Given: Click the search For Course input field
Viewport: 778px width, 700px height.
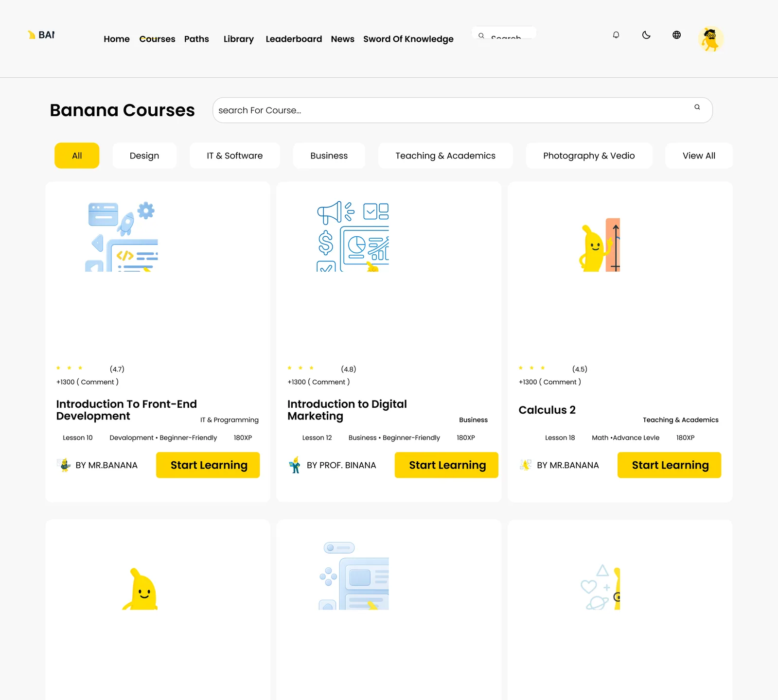Looking at the screenshot, I should pyautogui.click(x=462, y=110).
